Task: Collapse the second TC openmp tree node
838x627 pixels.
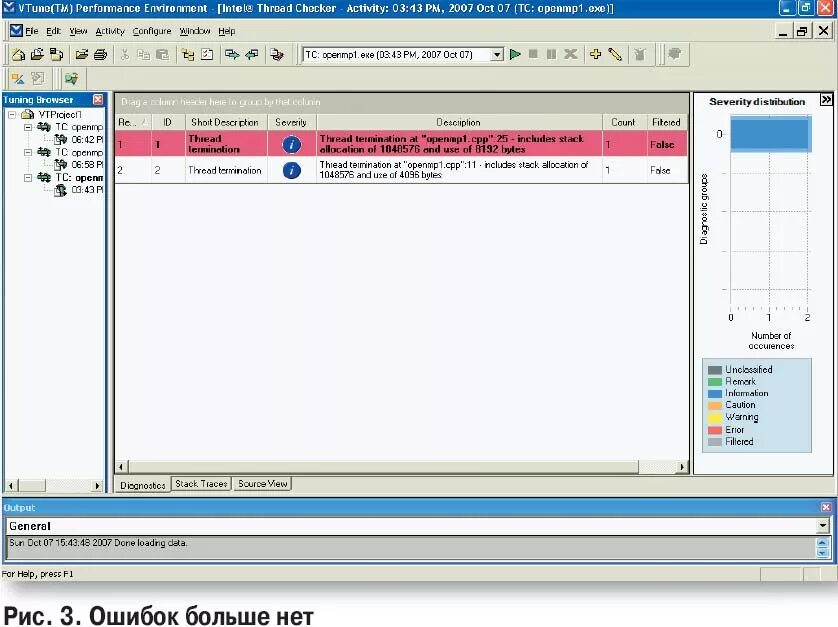Action: [28, 152]
